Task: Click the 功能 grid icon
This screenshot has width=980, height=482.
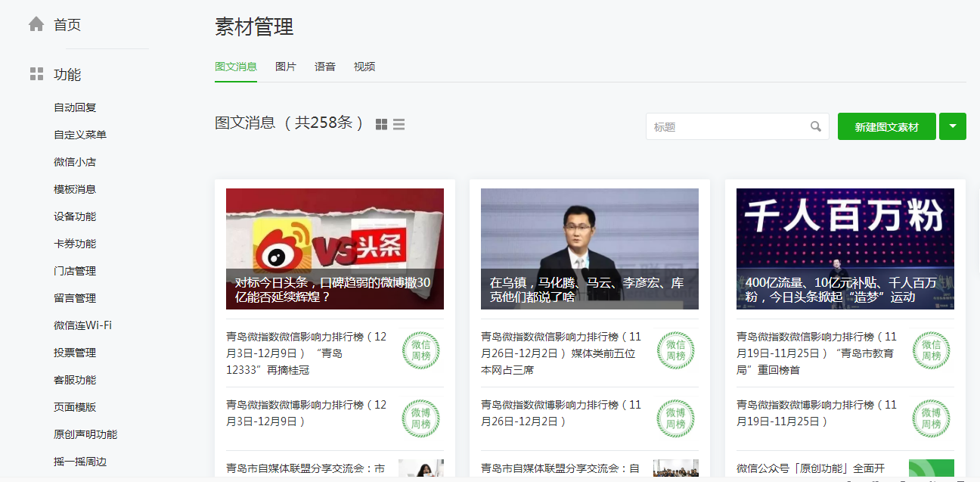Action: 36,74
